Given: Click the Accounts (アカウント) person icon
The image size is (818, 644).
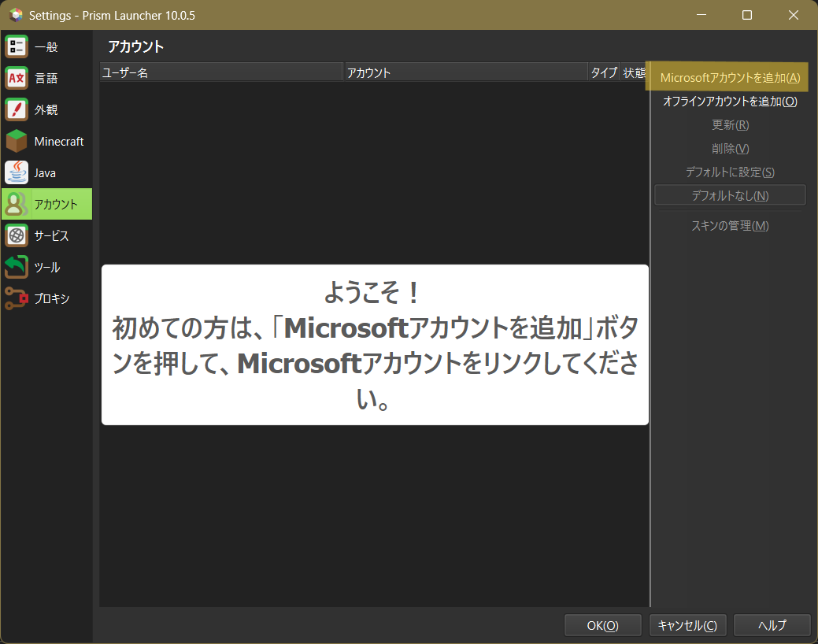Looking at the screenshot, I should [x=17, y=205].
